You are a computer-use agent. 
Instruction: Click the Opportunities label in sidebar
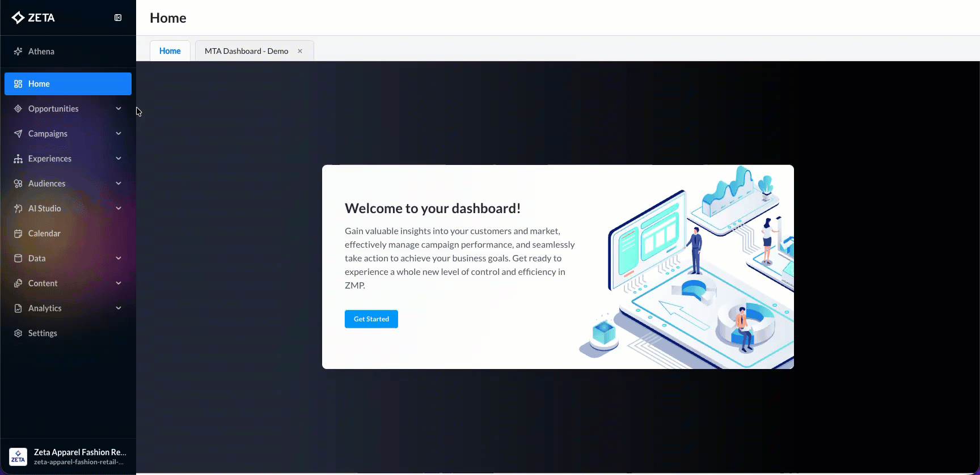tap(53, 109)
